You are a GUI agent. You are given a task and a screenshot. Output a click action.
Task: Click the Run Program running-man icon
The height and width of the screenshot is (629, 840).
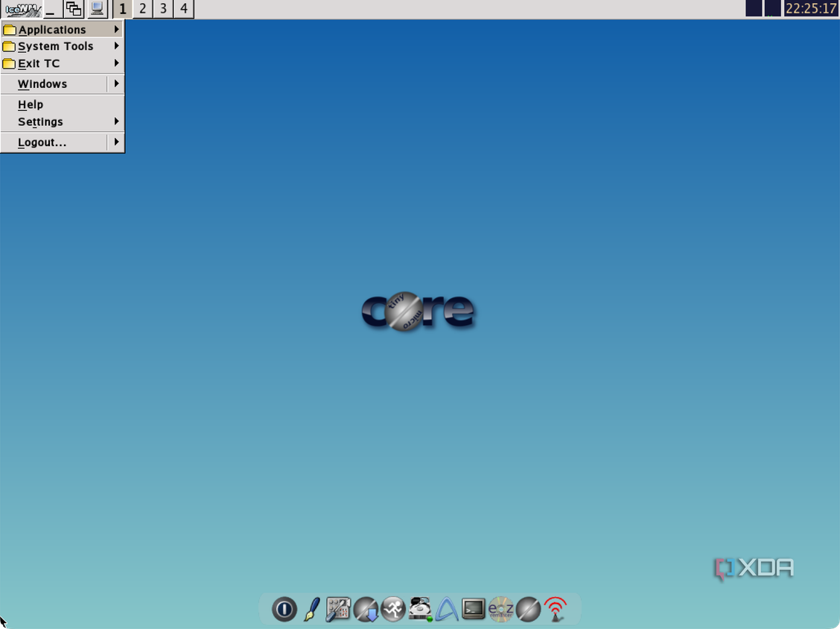(x=393, y=609)
